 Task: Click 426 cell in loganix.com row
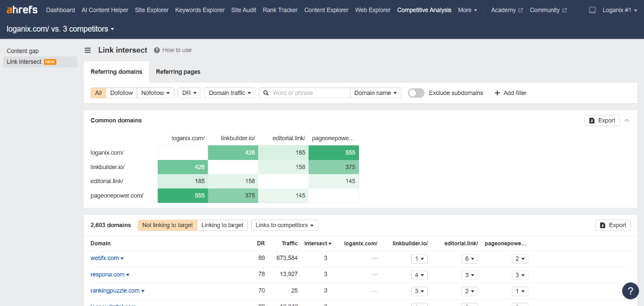click(233, 152)
